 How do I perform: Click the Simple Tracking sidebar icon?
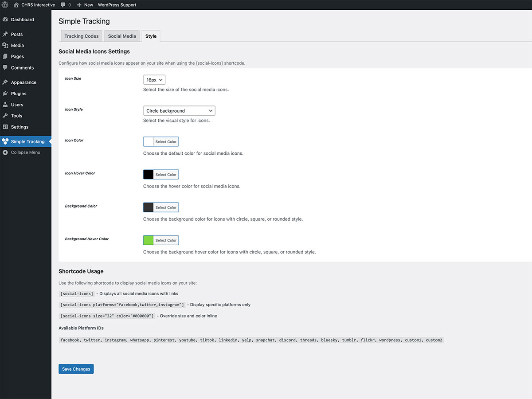(5, 141)
